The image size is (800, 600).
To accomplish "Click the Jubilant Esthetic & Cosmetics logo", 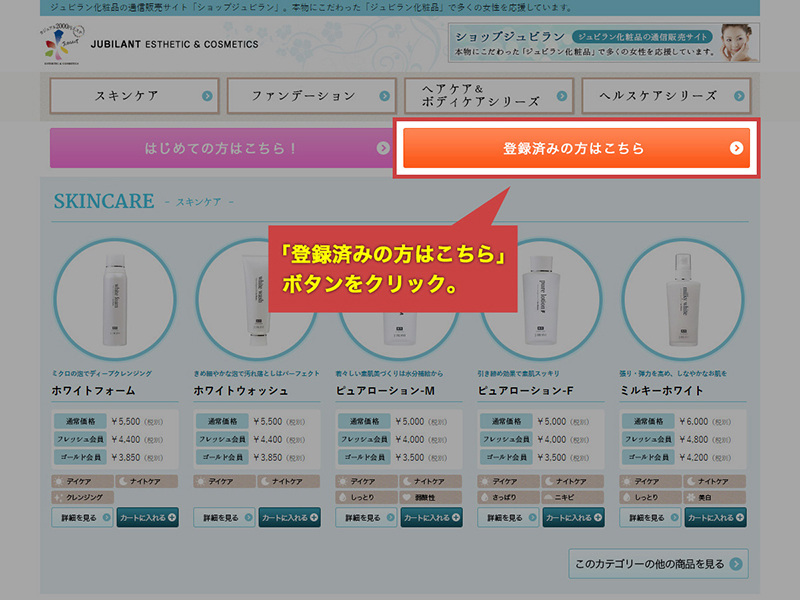I will tap(149, 44).
